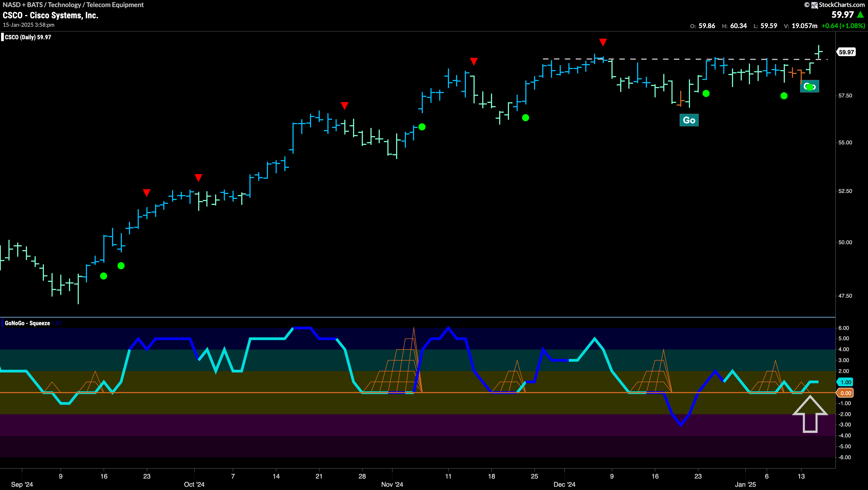The image size is (868, 490).
Task: Click the GoNoGo - Squeeze panel label
Action: click(27, 323)
